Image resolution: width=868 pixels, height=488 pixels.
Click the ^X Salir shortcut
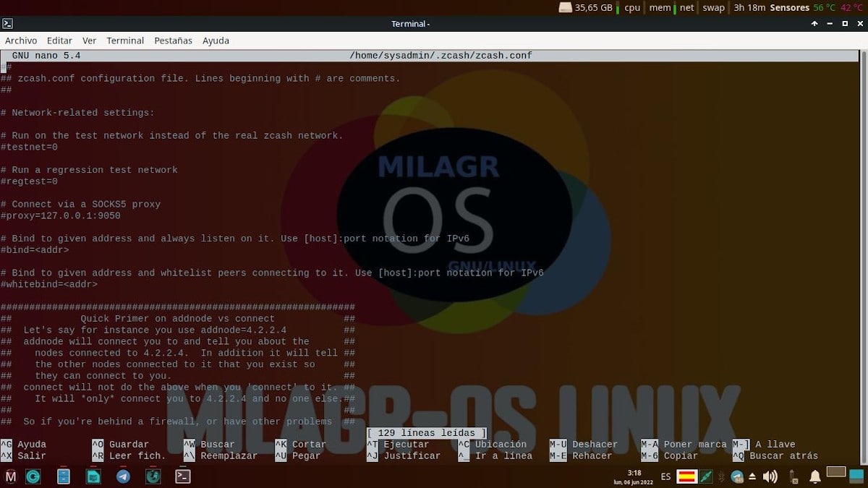tap(23, 456)
